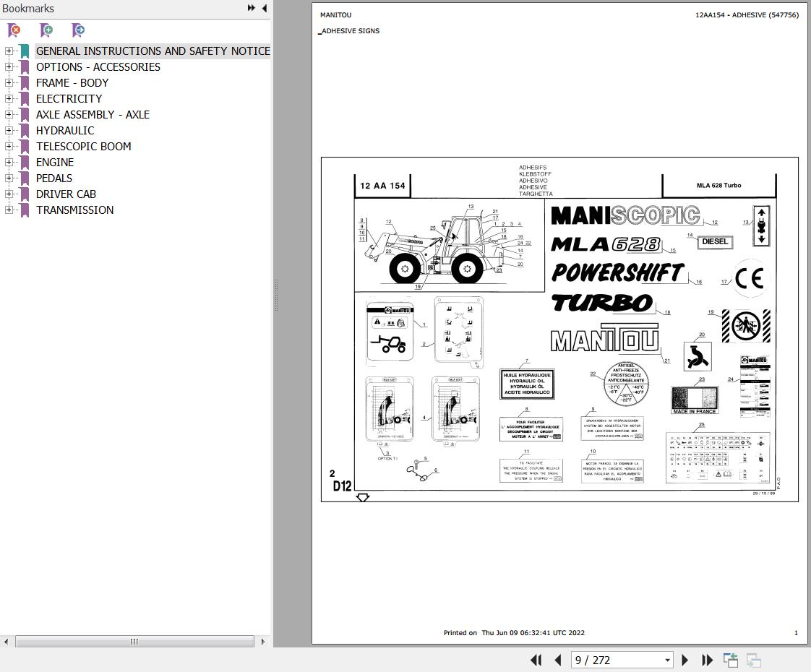
Task: Open the DRIVER CAB bookmark
Action: pos(66,194)
